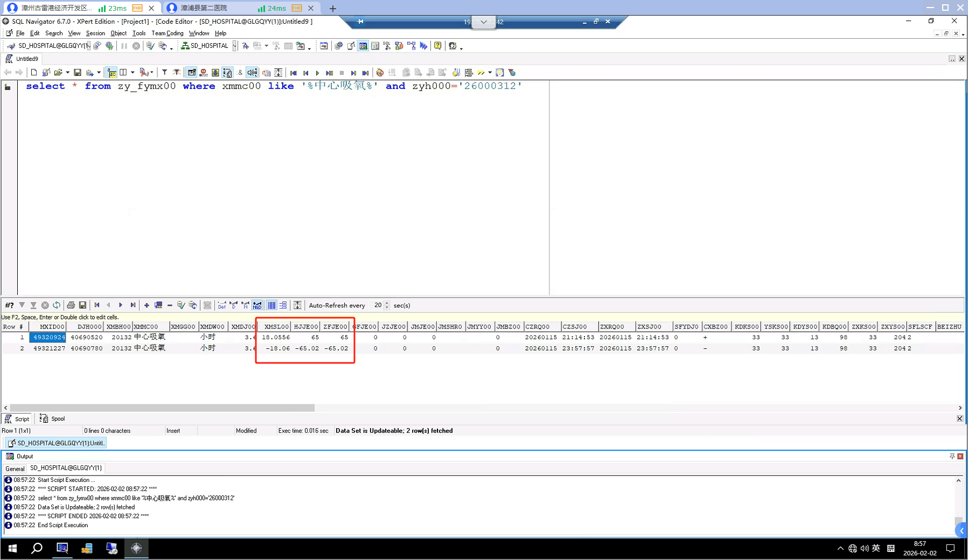This screenshot has height=560, width=968.
Task: Select the General output tab
Action: coord(15,468)
